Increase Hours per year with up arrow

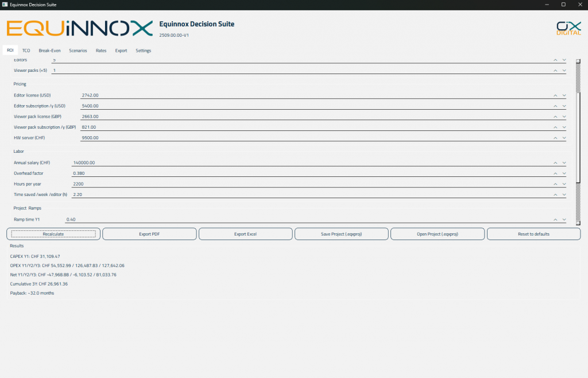(x=555, y=184)
